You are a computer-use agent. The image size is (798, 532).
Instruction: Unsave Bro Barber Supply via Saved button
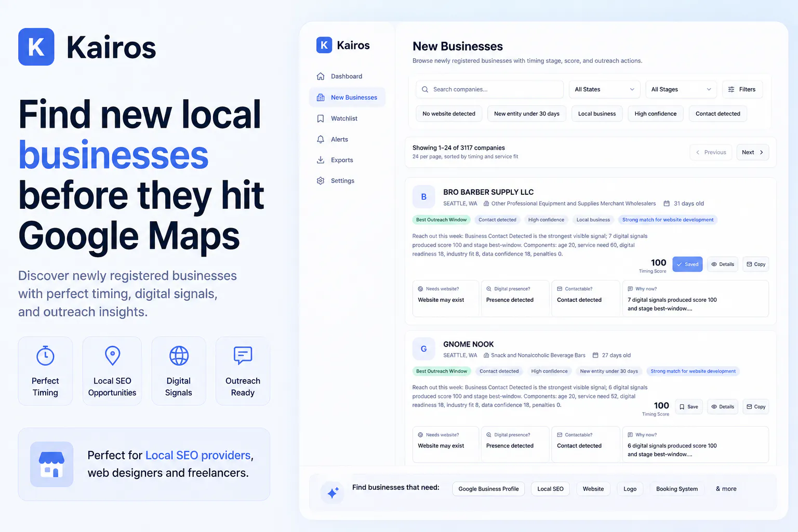[687, 264]
